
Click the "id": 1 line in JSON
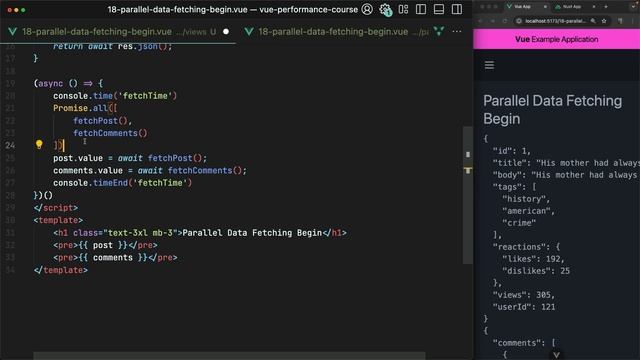(512, 151)
